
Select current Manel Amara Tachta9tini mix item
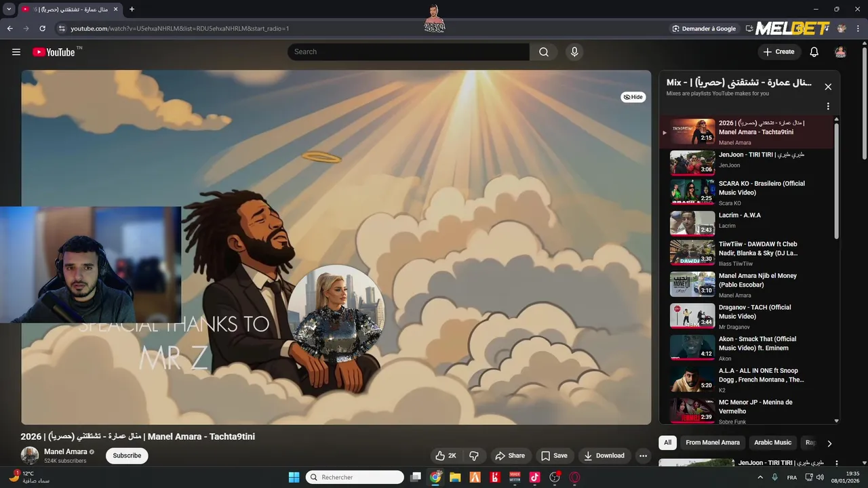746,132
